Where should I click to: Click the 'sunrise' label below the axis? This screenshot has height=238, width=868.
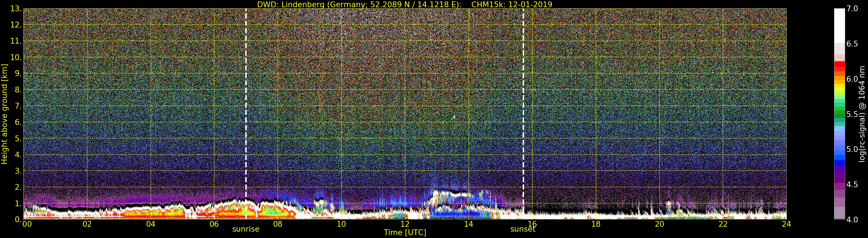click(246, 229)
